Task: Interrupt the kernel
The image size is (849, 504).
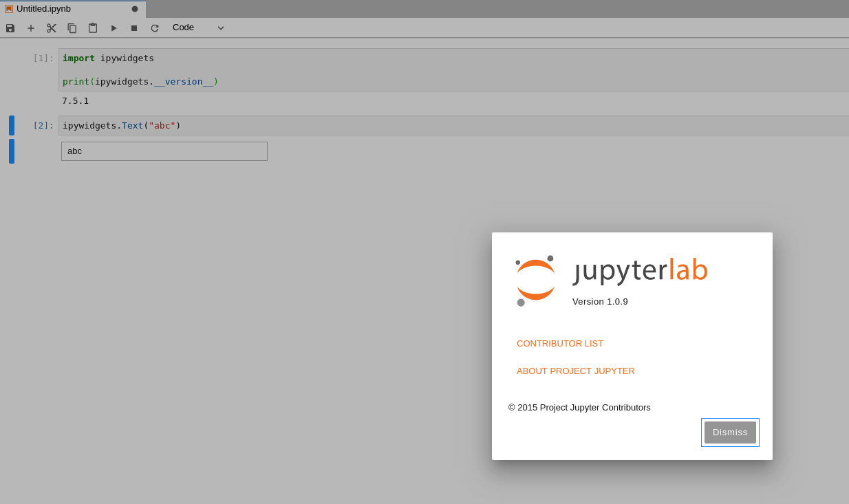Action: tap(133, 28)
